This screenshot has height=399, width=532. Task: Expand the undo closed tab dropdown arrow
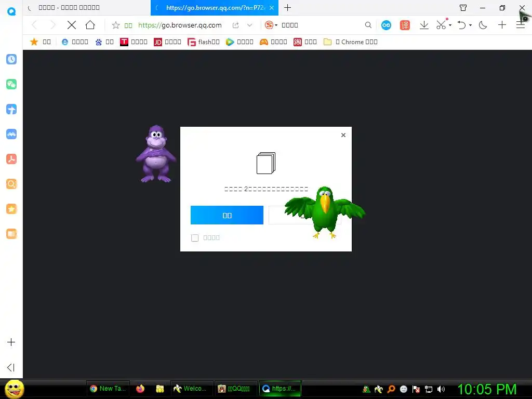coord(470,25)
